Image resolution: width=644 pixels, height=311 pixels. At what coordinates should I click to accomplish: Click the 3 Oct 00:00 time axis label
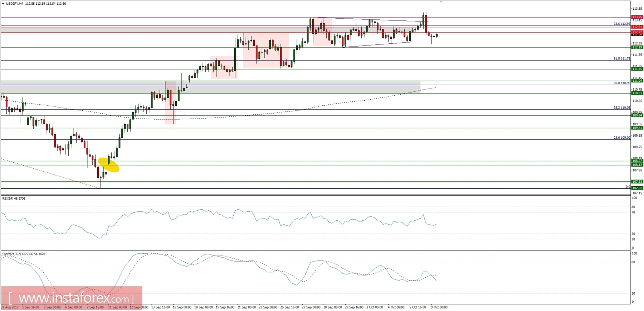click(x=375, y=307)
